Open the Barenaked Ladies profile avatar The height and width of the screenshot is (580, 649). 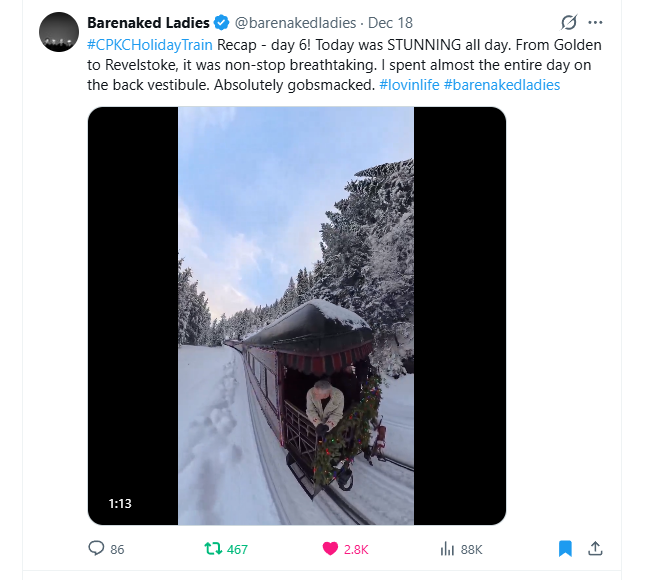coord(59,32)
